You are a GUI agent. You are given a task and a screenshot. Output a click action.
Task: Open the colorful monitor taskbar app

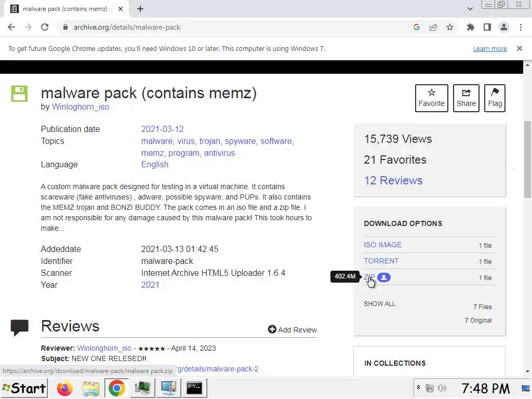(x=169, y=388)
